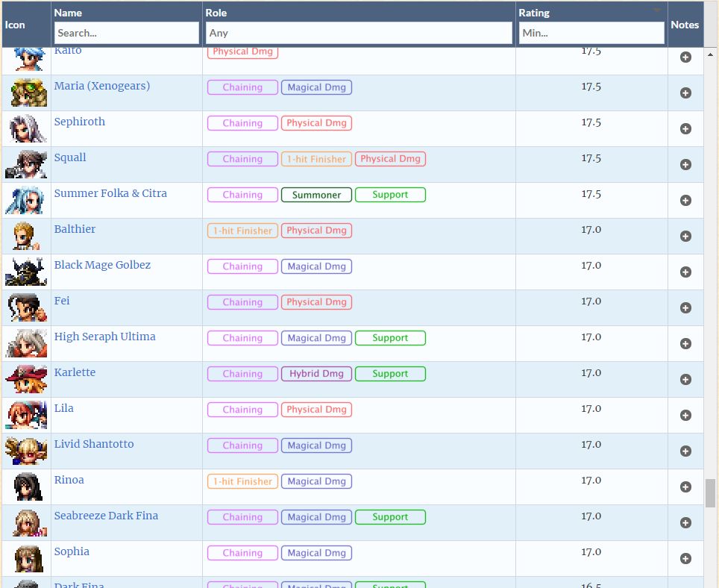Open notes plus icon for Lila
The image size is (719, 588).
[x=685, y=415]
